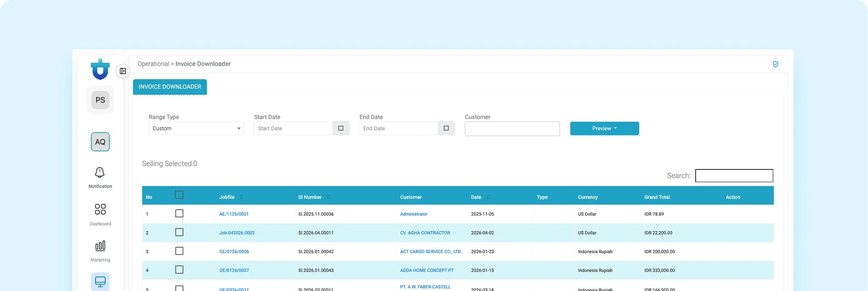Focus the Start Date input field
868x291 pixels.
tap(293, 128)
